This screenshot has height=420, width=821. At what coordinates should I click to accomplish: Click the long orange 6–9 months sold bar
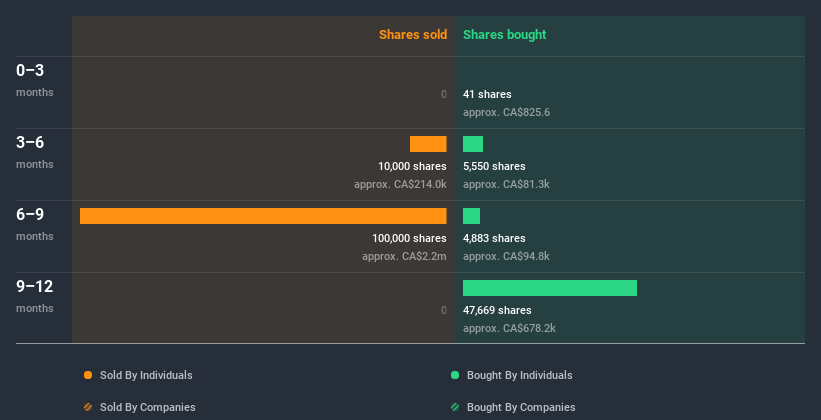[x=263, y=216]
